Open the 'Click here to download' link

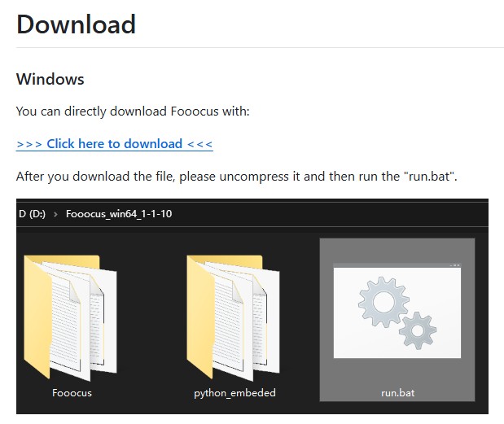pos(115,143)
